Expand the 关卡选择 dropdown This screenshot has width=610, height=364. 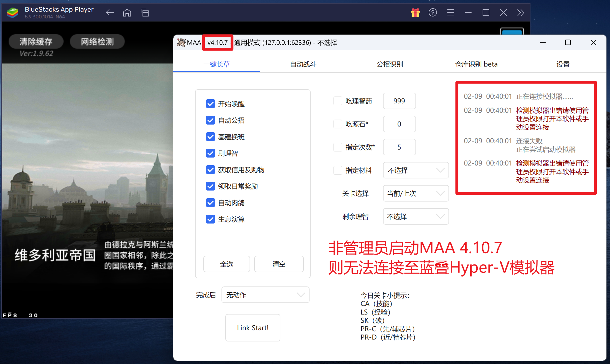415,193
